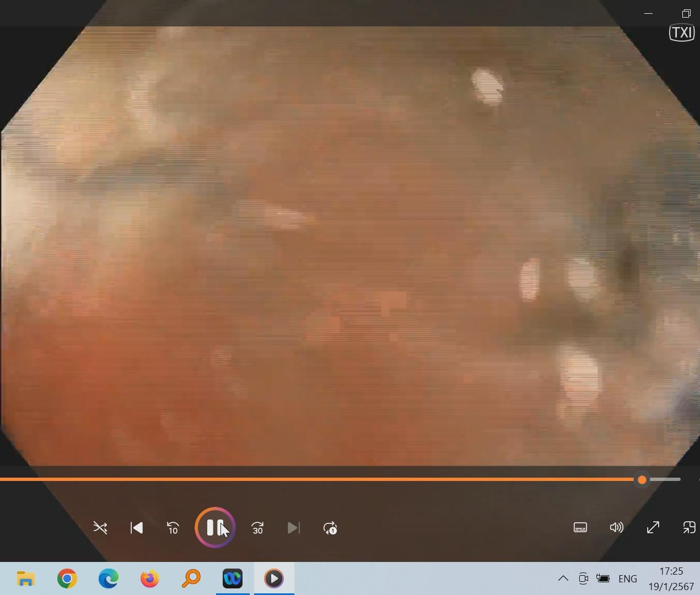Select Media Player icon in taskbar
Screen dimensions: 700x595
(274, 578)
